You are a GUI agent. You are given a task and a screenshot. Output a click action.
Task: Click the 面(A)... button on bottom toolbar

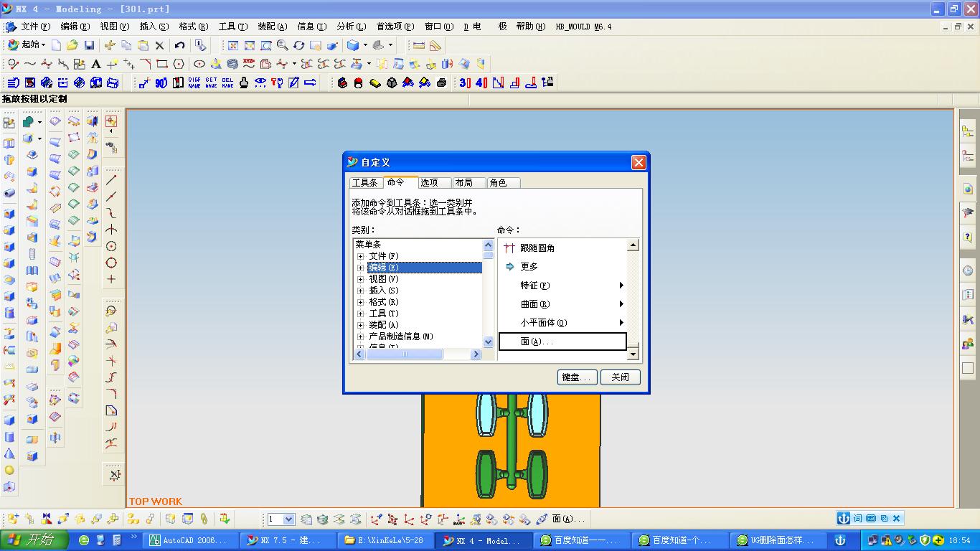[567, 519]
